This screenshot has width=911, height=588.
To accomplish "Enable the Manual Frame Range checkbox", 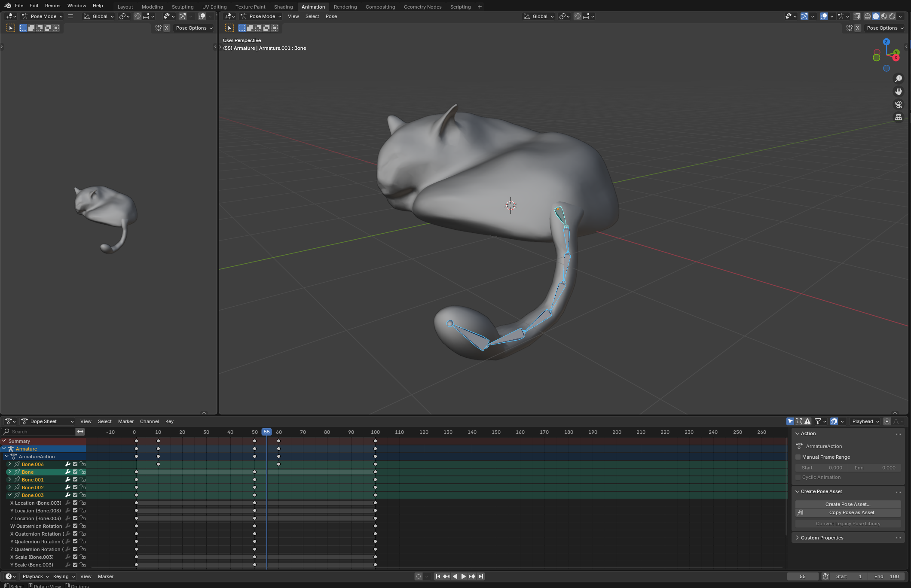I will coord(798,457).
